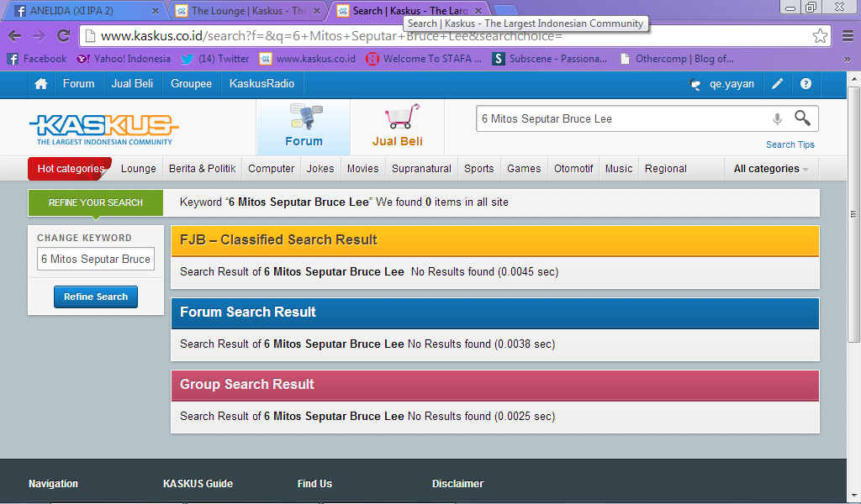The image size is (861, 504).
Task: Open the Twitter bookmark
Action: (x=214, y=59)
